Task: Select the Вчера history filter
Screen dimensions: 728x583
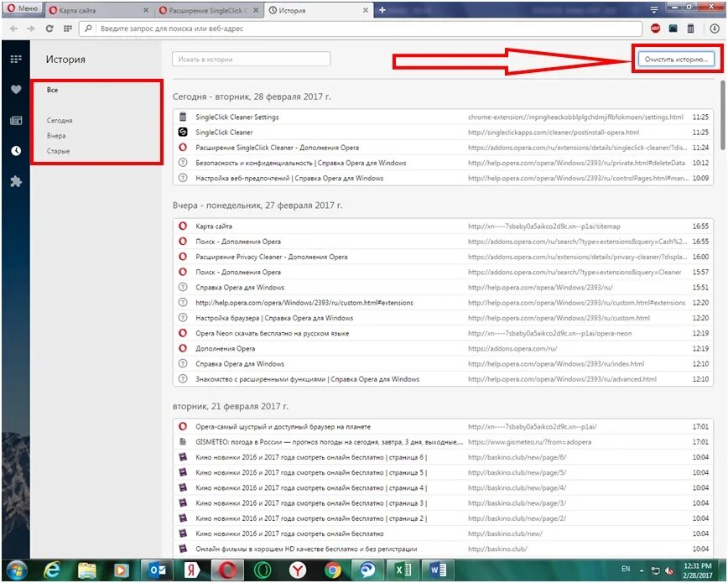Action: click(56, 136)
